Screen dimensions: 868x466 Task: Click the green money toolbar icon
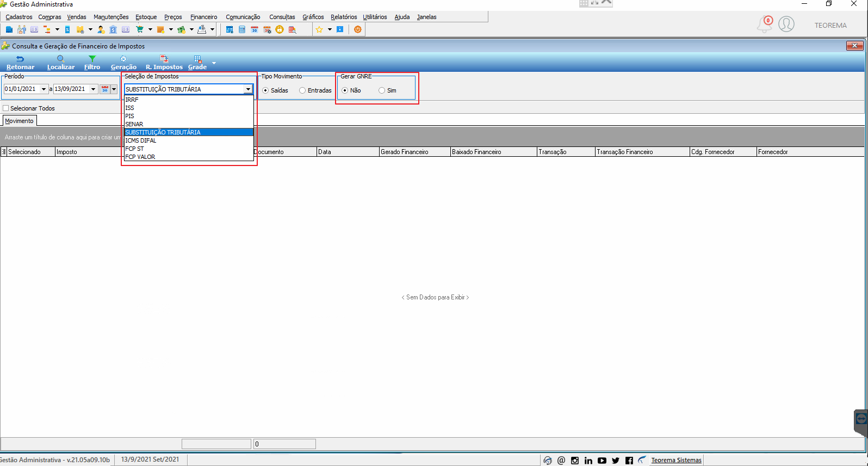pyautogui.click(x=181, y=29)
